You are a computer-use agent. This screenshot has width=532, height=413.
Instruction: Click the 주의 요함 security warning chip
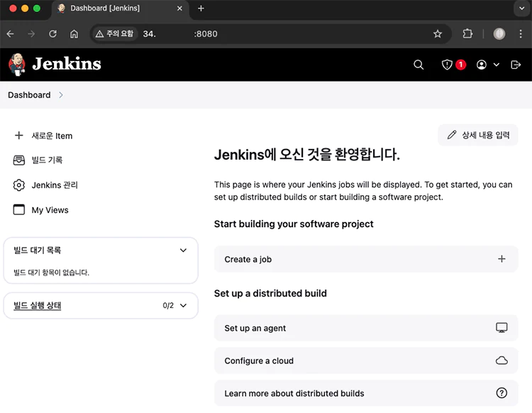[115, 33]
